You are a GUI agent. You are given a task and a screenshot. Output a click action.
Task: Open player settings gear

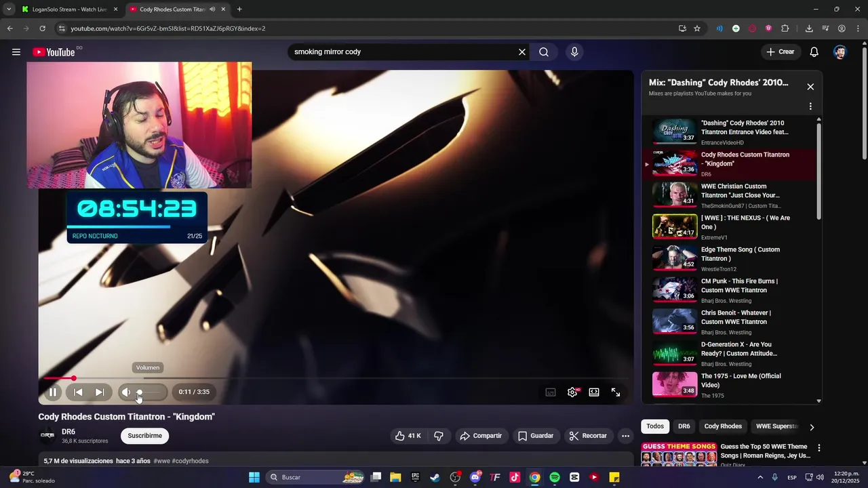pos(572,392)
